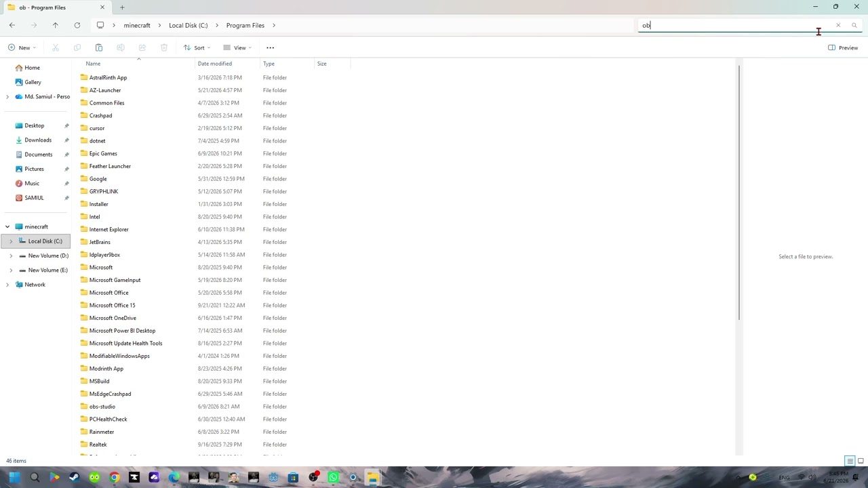Select the Epic Games folder
Viewport: 868px width, 488px height.
click(103, 154)
